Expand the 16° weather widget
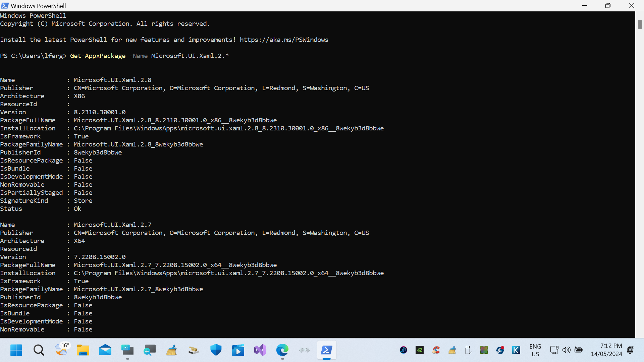Screen dimensions: 644x362 tap(62, 350)
